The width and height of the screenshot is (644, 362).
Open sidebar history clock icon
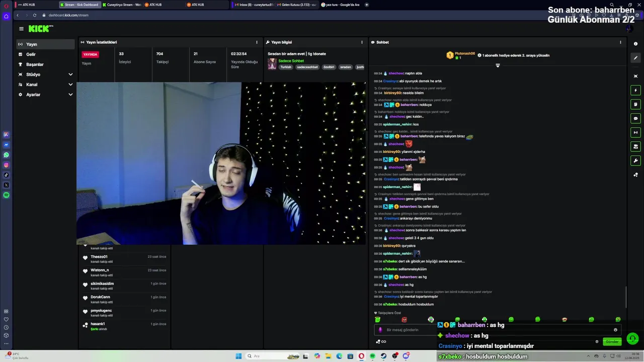coord(6,327)
